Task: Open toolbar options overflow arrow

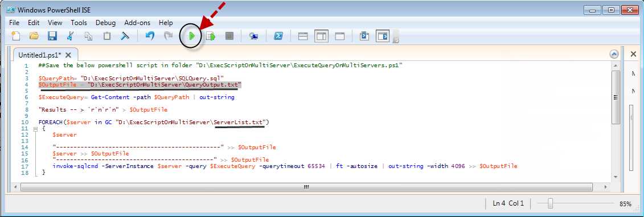Action: click(396, 40)
